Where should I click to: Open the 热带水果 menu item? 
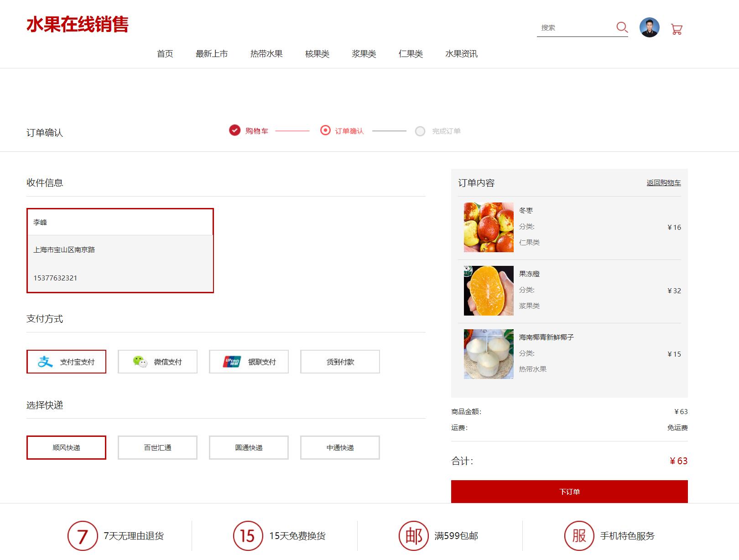tap(266, 54)
